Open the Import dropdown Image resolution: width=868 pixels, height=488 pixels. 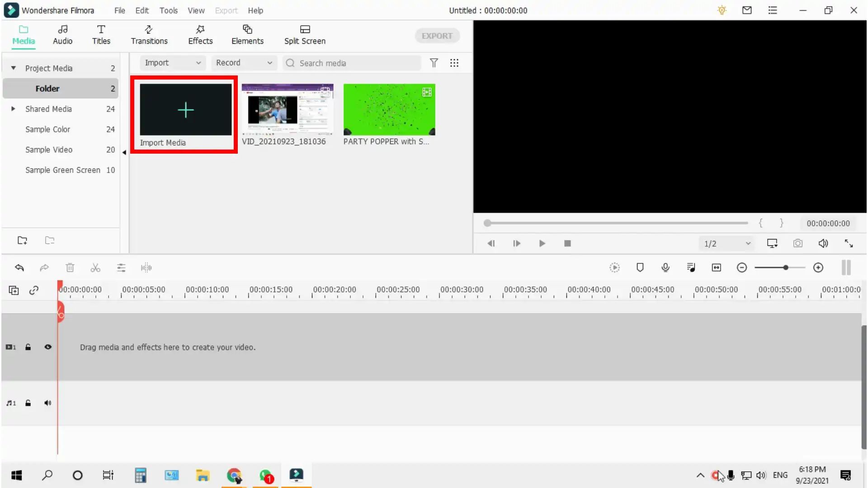click(x=172, y=63)
